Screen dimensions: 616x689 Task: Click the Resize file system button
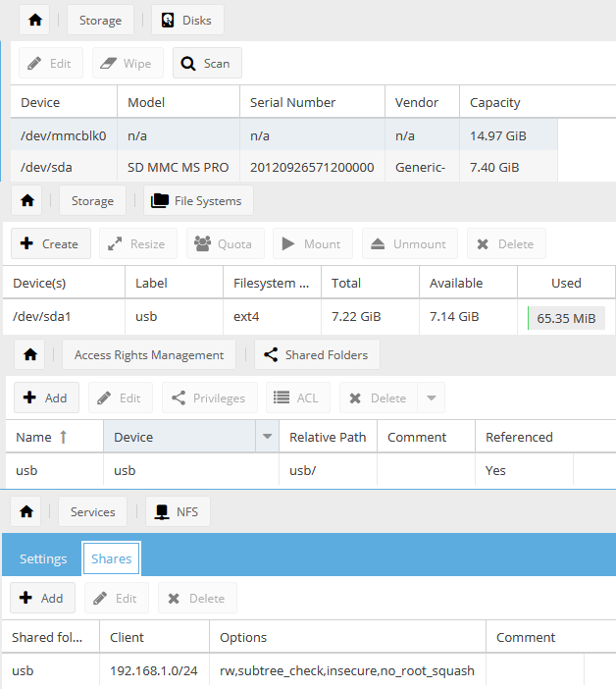pyautogui.click(x=138, y=243)
